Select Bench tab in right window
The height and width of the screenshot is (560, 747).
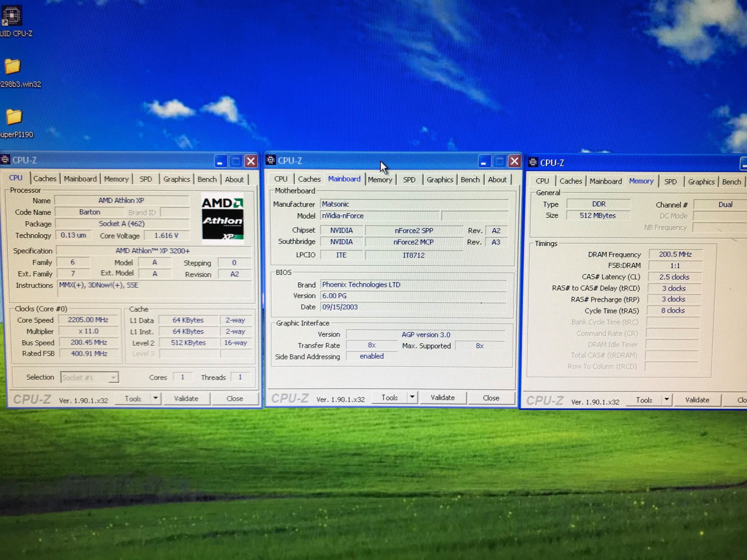click(x=731, y=182)
